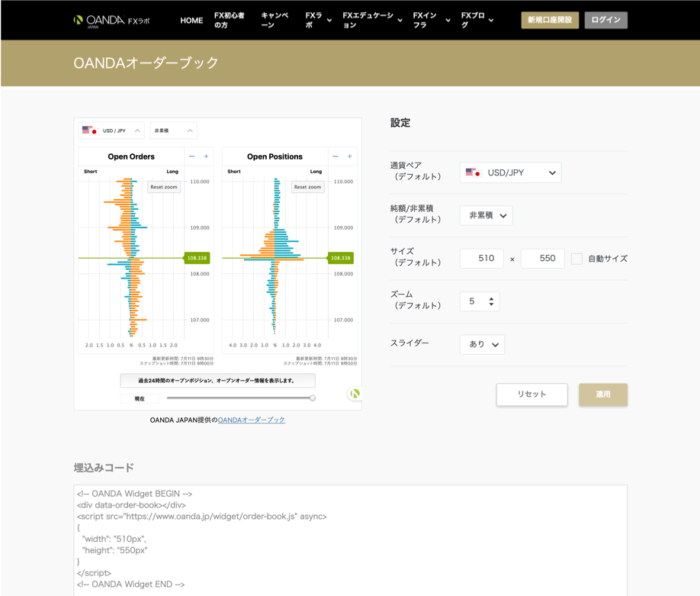Click the OANDA Japan logo in header
This screenshot has height=596, width=700.
[111, 21]
